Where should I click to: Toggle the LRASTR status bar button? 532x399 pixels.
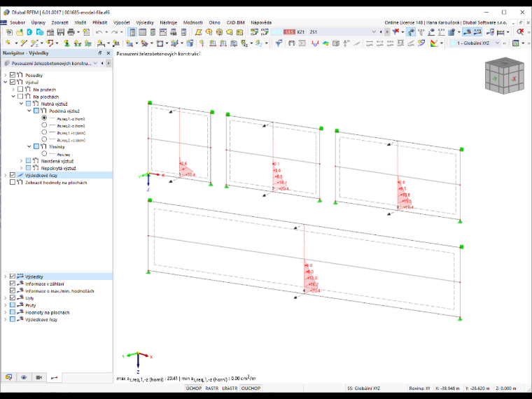tap(230, 388)
